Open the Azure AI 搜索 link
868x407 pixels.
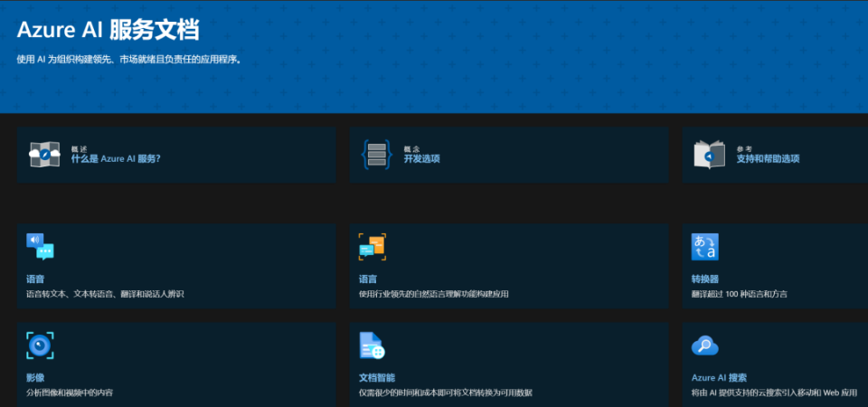719,378
